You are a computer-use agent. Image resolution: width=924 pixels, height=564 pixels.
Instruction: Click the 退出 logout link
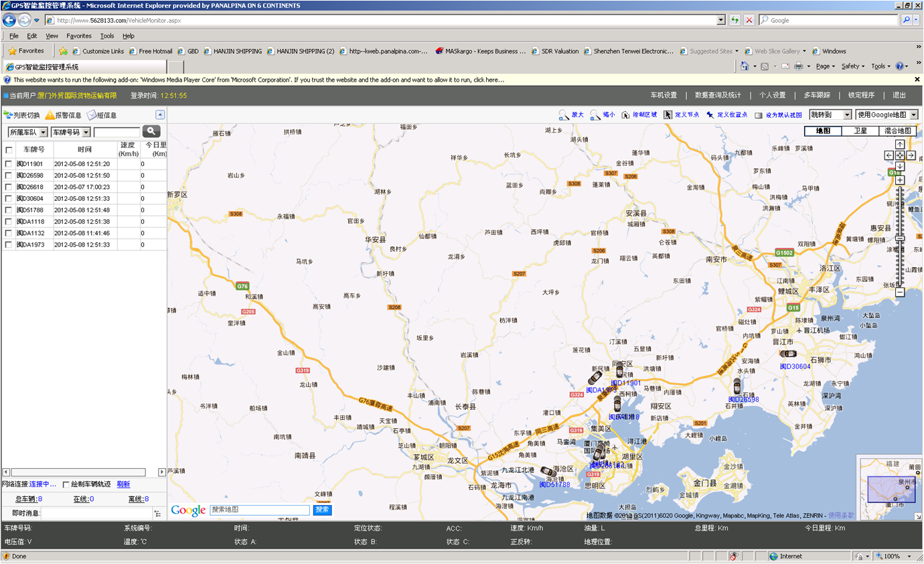899,95
